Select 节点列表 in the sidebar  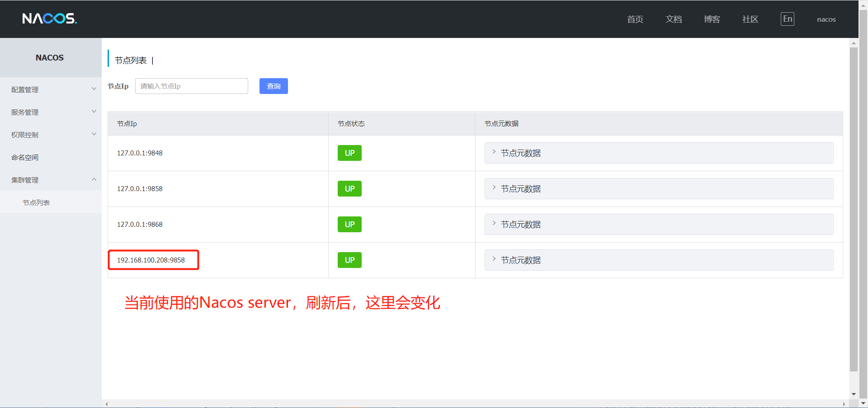coord(51,202)
